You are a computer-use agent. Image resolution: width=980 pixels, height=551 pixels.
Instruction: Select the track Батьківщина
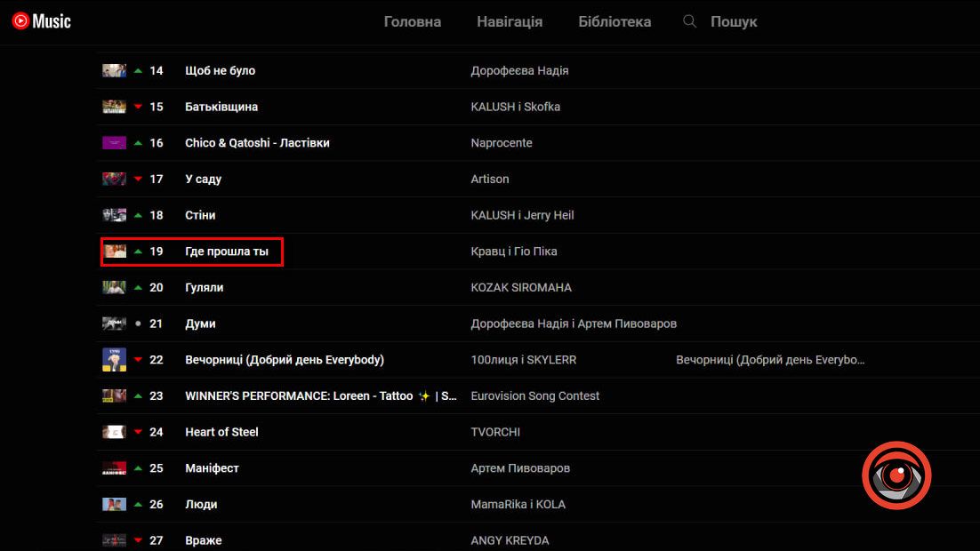coord(221,107)
